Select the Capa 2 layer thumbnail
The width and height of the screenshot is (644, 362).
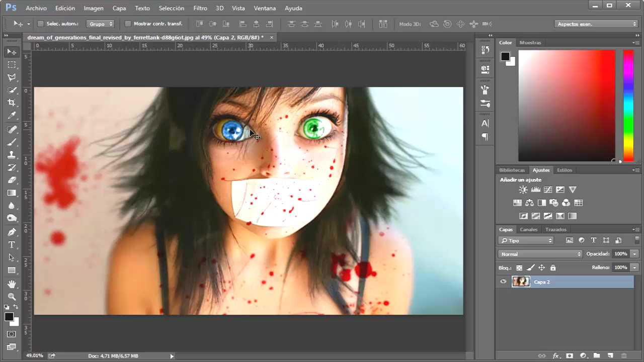[x=521, y=282]
